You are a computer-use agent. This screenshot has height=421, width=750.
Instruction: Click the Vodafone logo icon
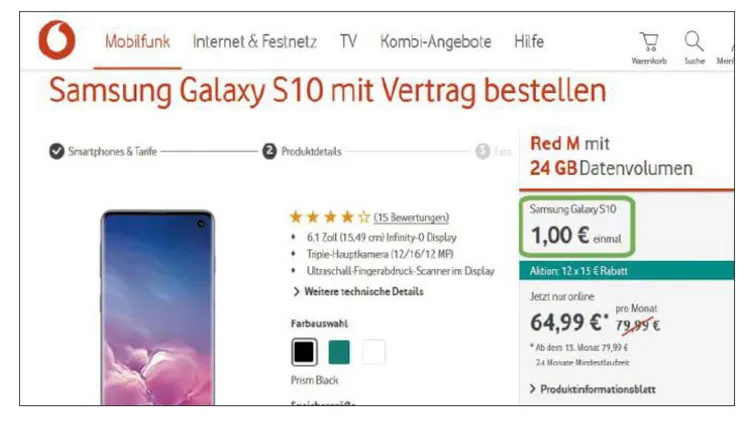(57, 40)
